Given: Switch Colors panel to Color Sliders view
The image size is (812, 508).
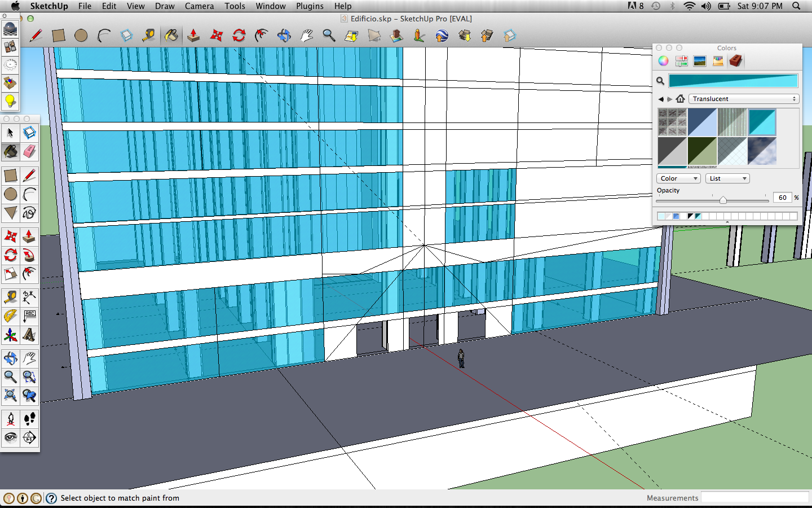Looking at the screenshot, I should pos(681,60).
